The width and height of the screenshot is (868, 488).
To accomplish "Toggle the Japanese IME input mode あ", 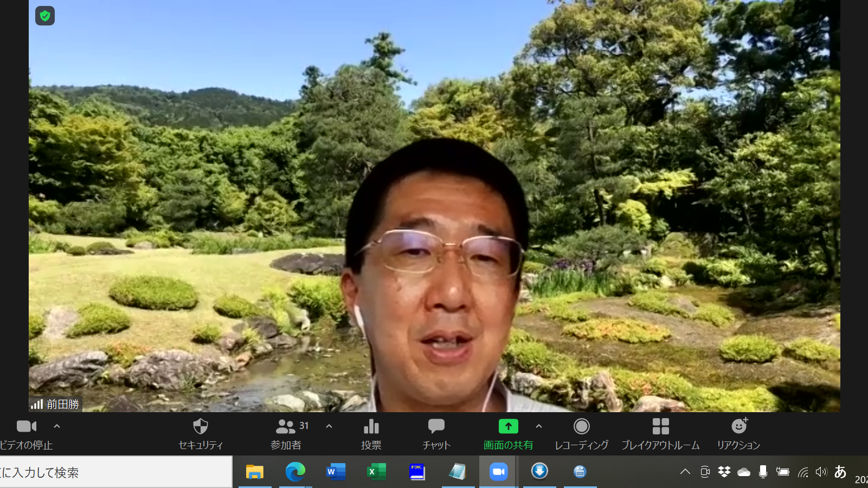I will point(840,472).
